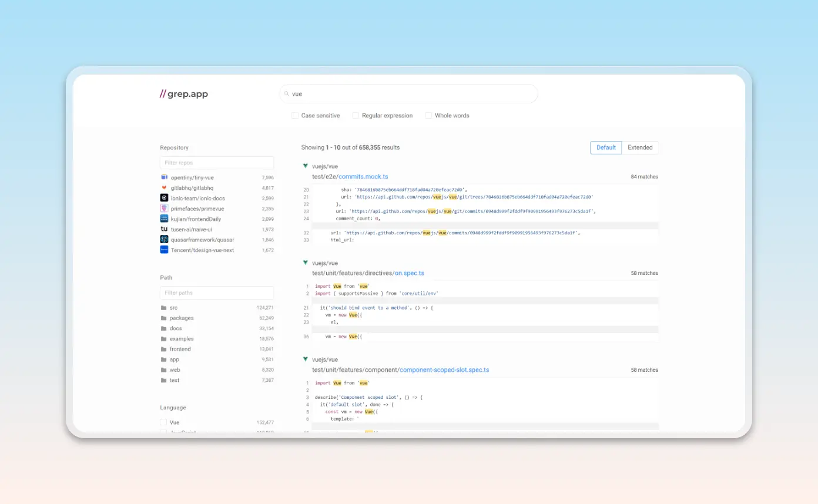Click the count 124,271 next to src
Screen dimensions: 818x504
click(x=265, y=308)
